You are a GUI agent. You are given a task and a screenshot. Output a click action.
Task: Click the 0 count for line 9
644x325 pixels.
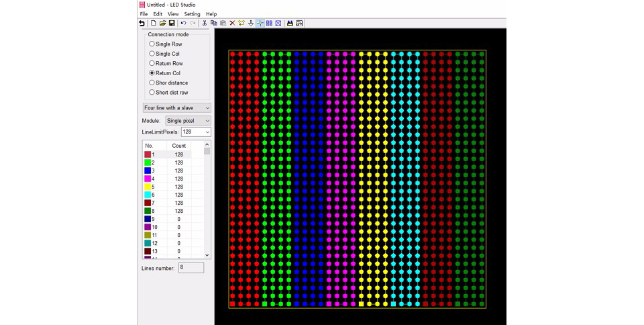tap(178, 219)
